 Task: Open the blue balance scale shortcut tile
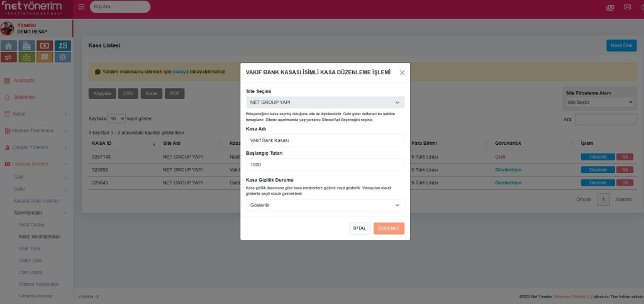[63, 57]
